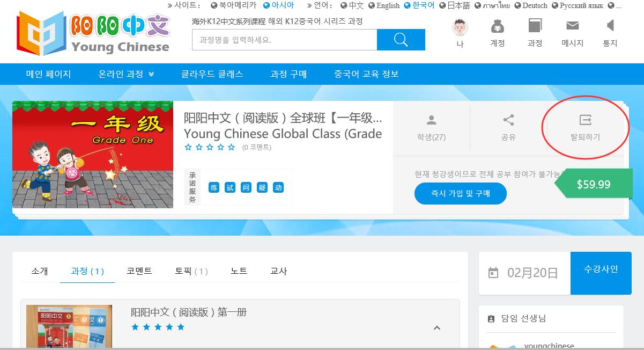Click the 02月20日 date text

pyautogui.click(x=532, y=273)
